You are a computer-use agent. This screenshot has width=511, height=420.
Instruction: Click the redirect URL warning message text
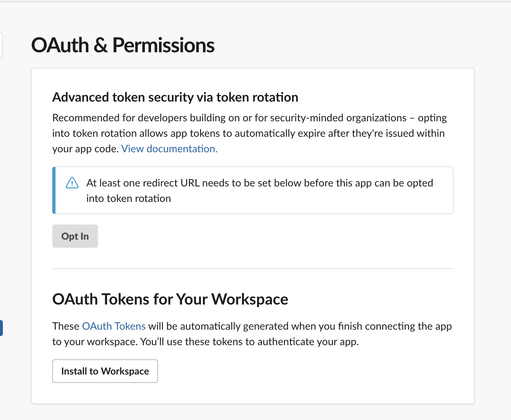[x=259, y=183]
